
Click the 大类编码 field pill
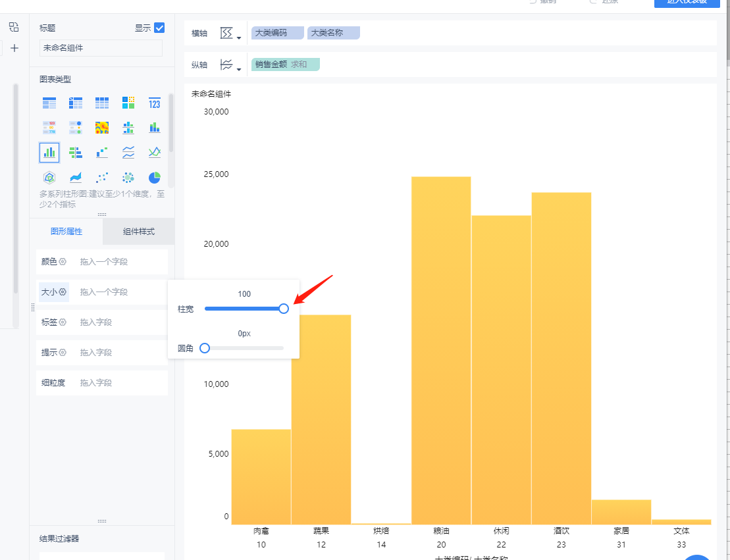[x=278, y=33]
